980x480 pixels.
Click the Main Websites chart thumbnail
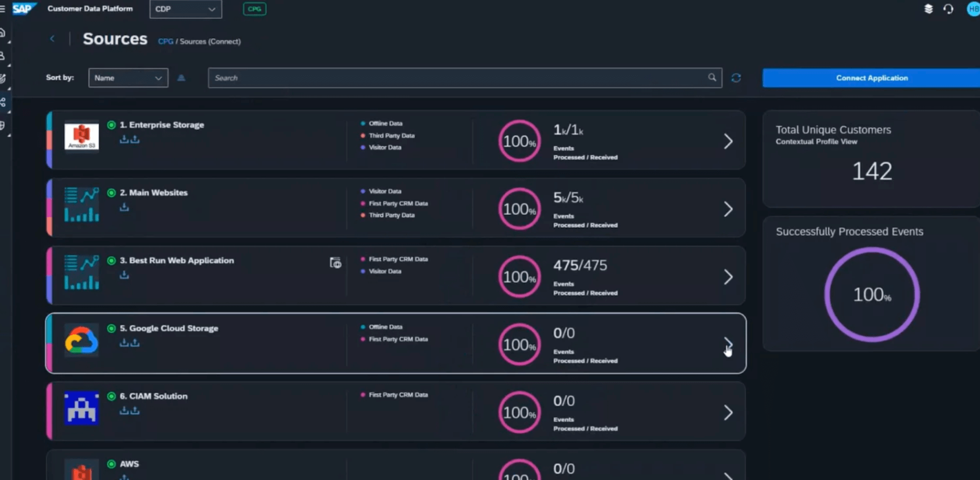pyautogui.click(x=81, y=205)
